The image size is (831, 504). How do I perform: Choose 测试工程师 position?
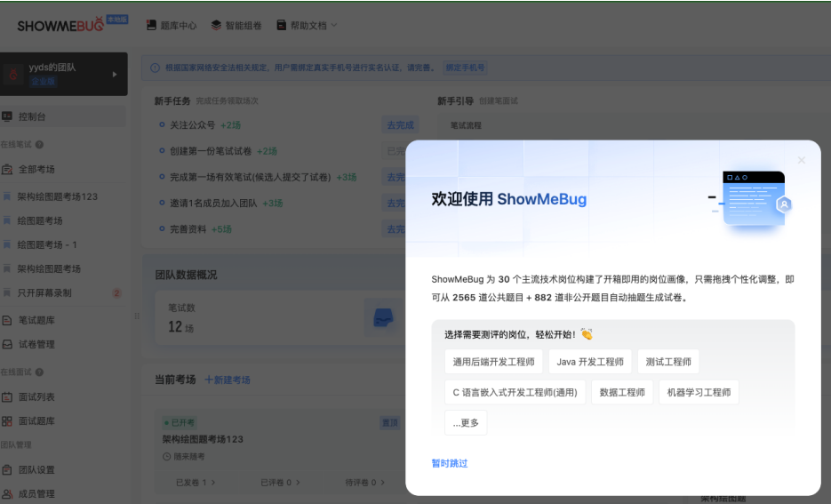point(668,362)
